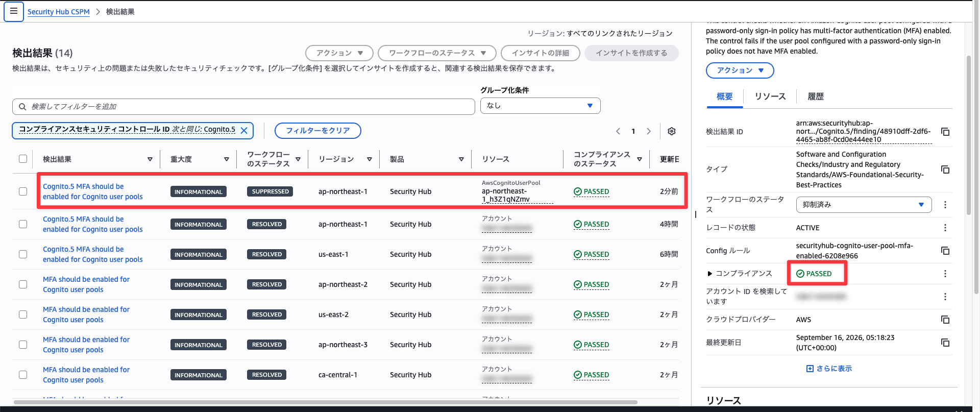
Task: Copy the finding ID value
Action: click(x=945, y=132)
